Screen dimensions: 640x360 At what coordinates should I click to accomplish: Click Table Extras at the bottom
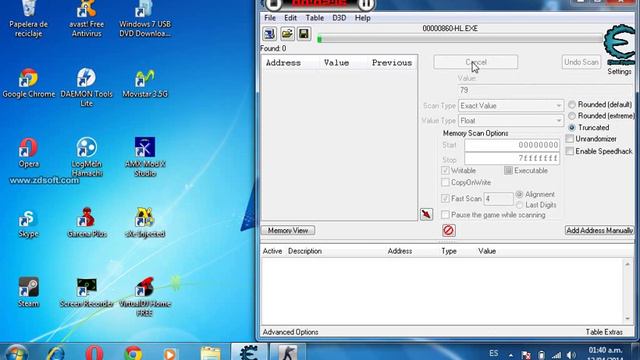click(x=604, y=332)
